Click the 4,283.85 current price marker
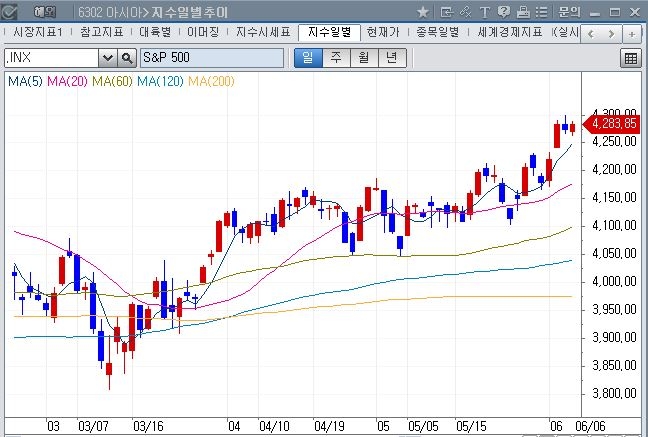 [x=612, y=124]
